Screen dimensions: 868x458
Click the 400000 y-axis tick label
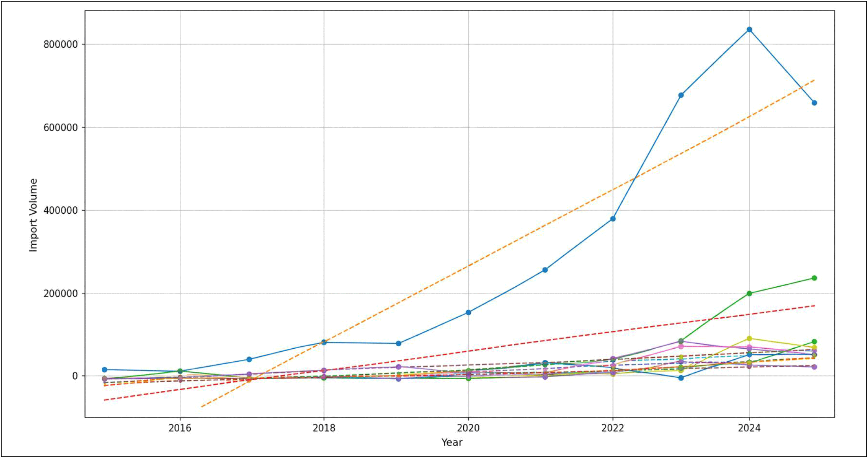(61, 210)
